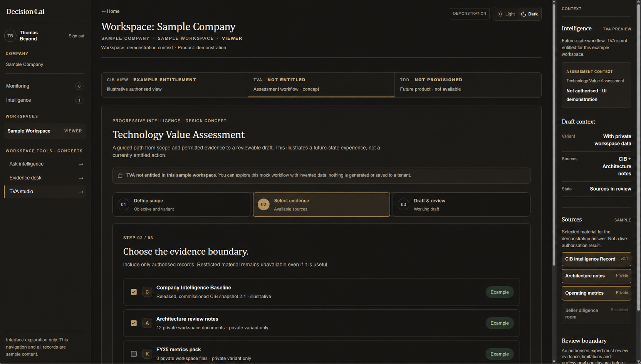Click the Assessment Context card
Viewport: 641px width, 364px height.
click(596, 85)
